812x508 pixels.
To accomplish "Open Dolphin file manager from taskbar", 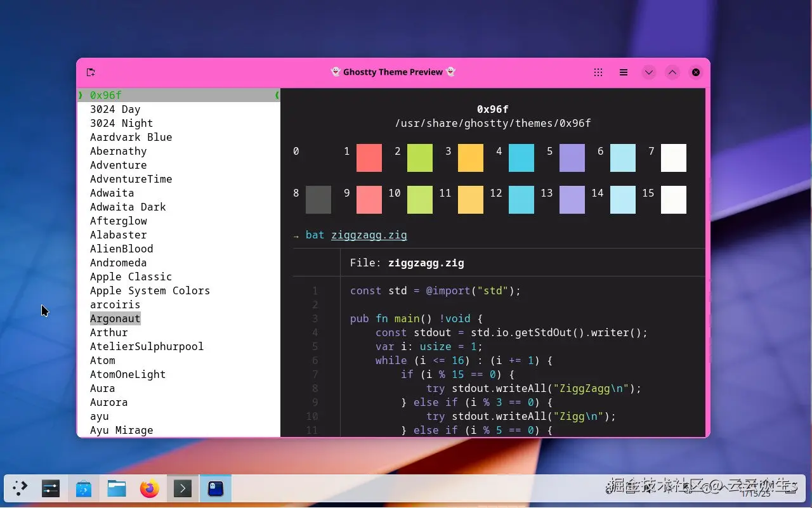I will pyautogui.click(x=117, y=488).
